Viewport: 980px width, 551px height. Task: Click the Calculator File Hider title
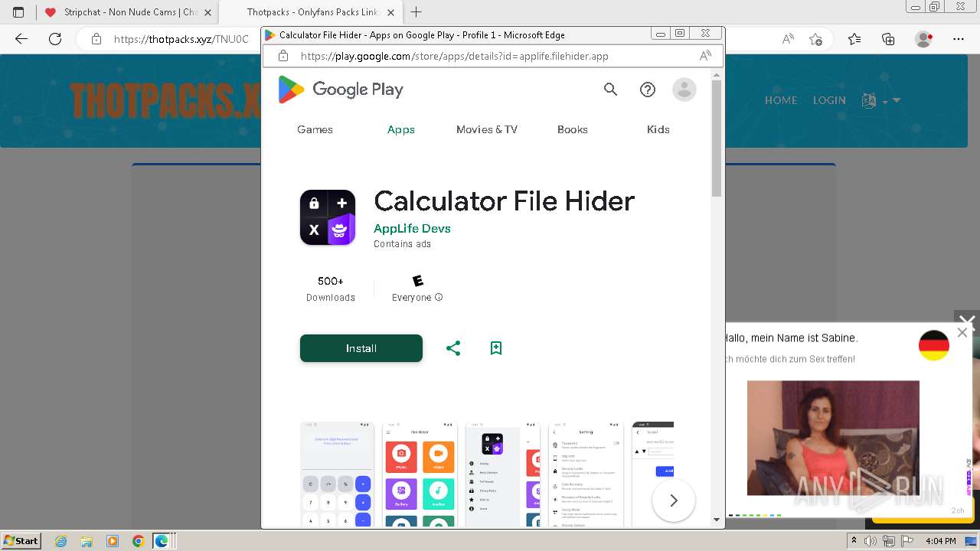(504, 201)
